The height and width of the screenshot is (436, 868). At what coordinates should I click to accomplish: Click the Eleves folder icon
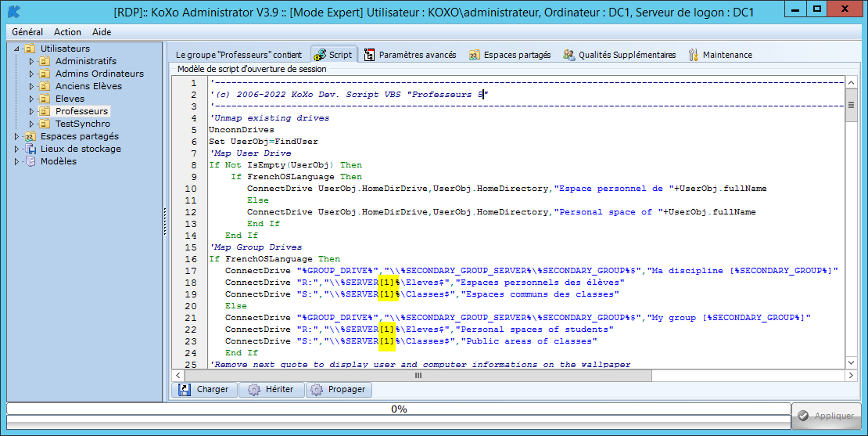click(x=45, y=99)
